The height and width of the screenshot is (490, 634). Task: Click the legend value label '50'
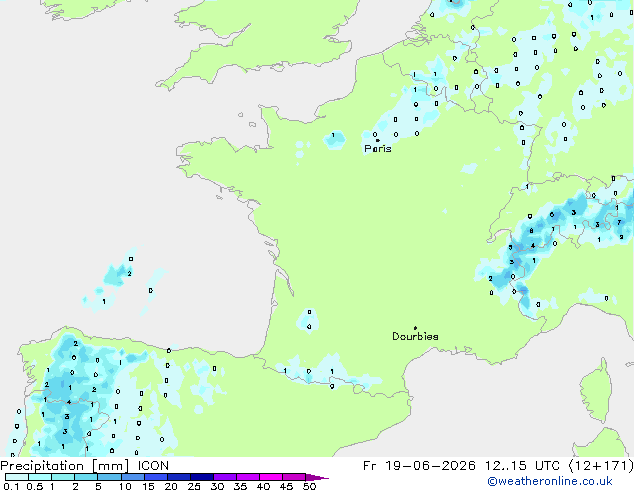pos(310,486)
